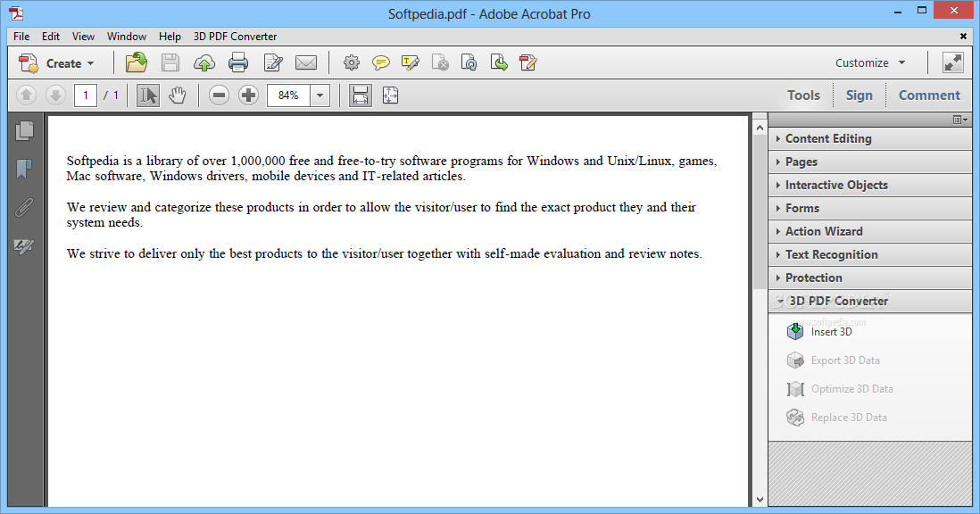
Task: Expand the Content Editing panel
Action: (870, 138)
